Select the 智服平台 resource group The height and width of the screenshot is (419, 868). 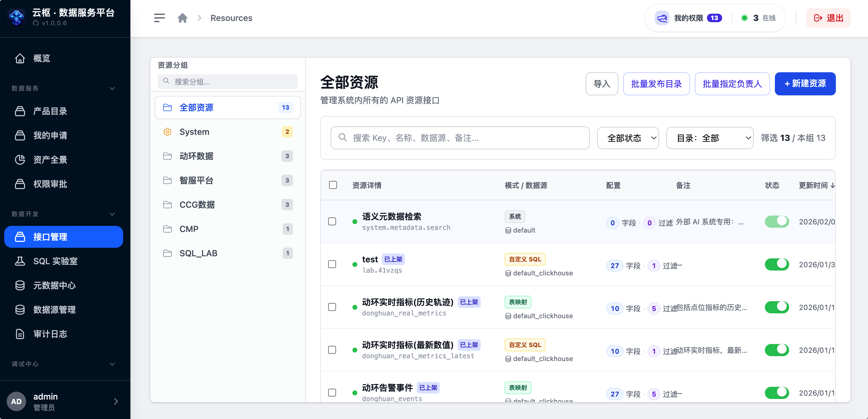pyautogui.click(x=228, y=180)
